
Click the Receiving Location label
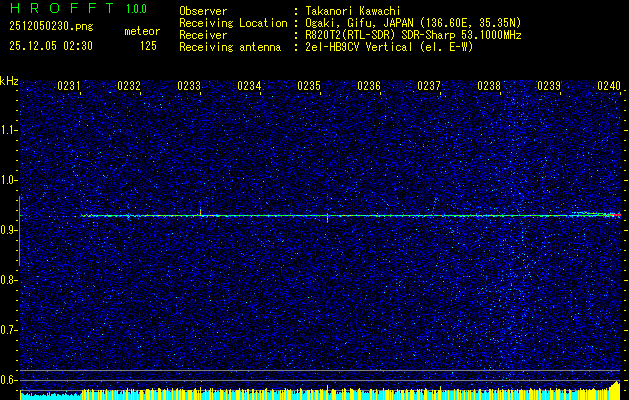(233, 23)
